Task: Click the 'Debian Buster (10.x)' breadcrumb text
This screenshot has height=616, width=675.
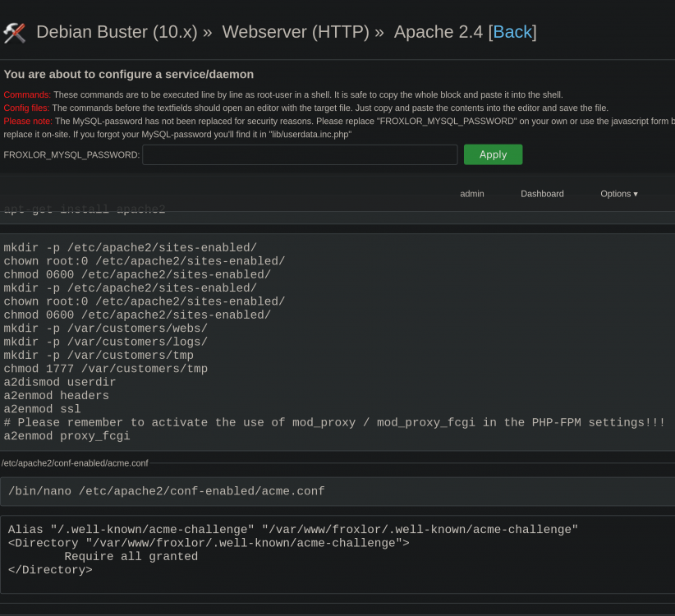Action: point(117,32)
